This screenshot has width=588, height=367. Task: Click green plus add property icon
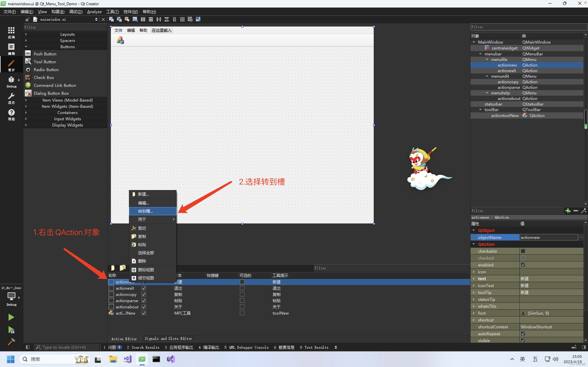568,211
